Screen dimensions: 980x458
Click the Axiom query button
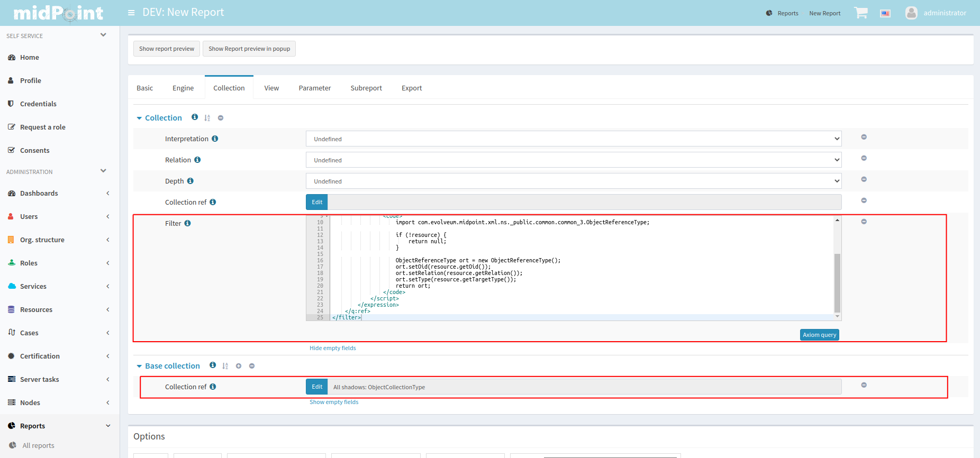coord(819,335)
